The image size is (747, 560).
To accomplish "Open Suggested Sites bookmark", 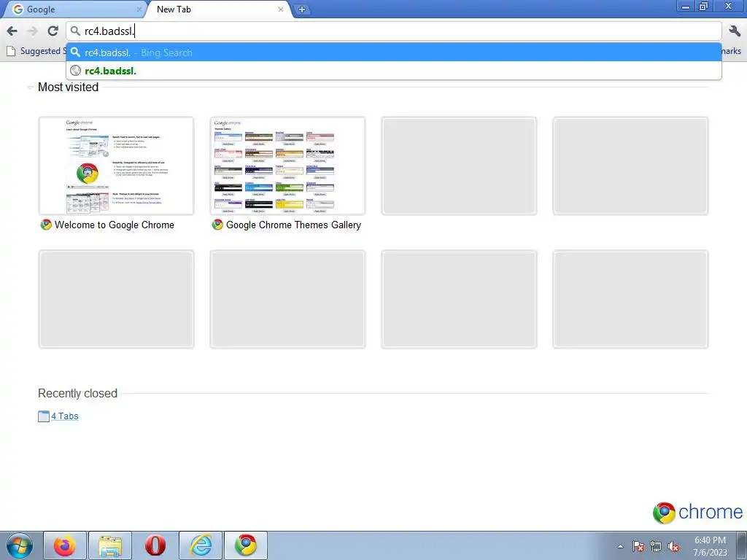I will [x=36, y=51].
